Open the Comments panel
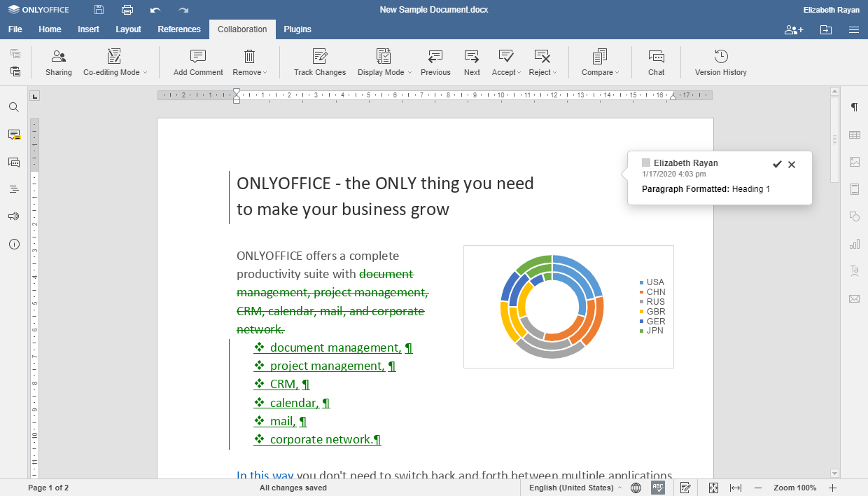The image size is (868, 496). (x=14, y=135)
